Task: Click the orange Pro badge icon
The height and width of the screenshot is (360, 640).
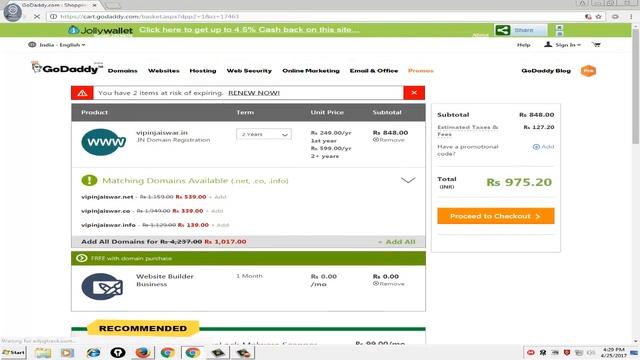Action: [x=588, y=71]
